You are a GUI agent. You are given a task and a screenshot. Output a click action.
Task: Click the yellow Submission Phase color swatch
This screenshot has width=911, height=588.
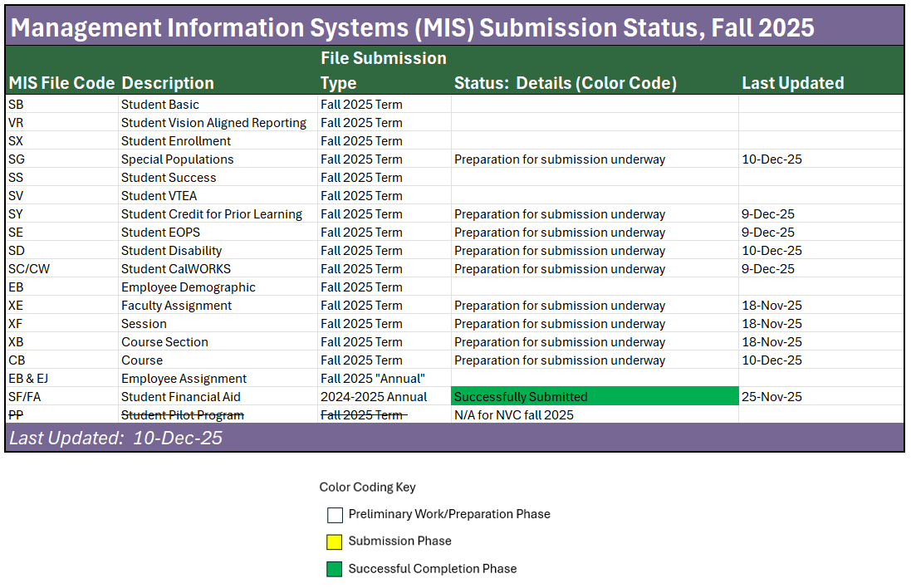coord(335,542)
